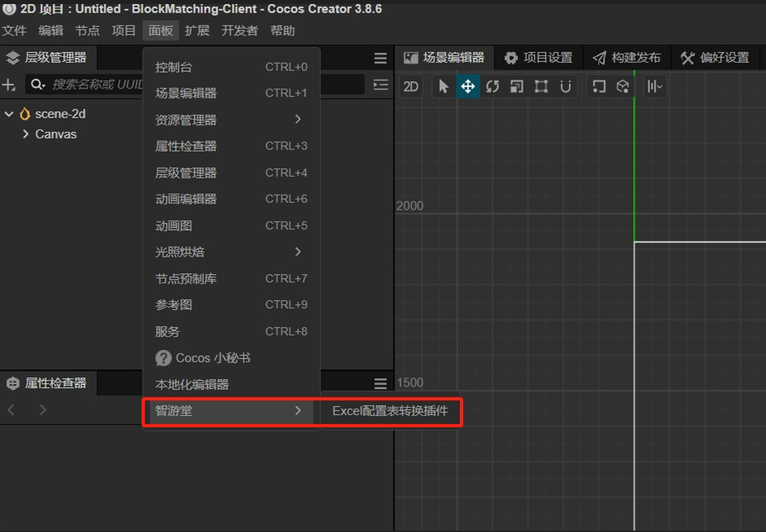Open 动画图 from menu

[231, 226]
